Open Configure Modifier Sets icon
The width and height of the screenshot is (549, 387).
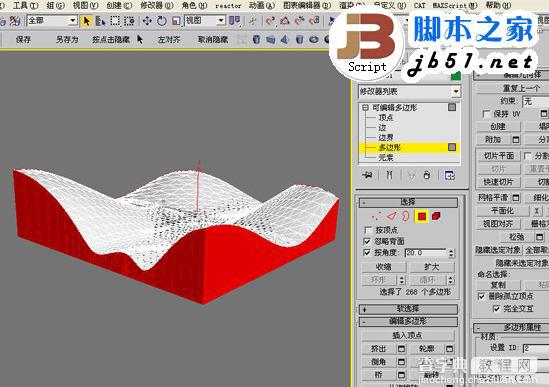[x=450, y=175]
